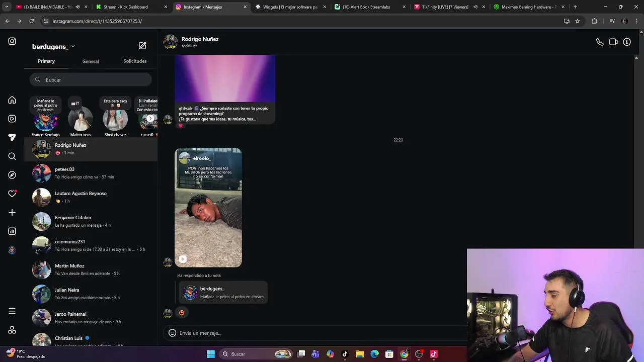Open Rodrigo Nuñez profile from chat header
Image resolution: width=644 pixels, height=362 pixels.
click(x=191, y=42)
